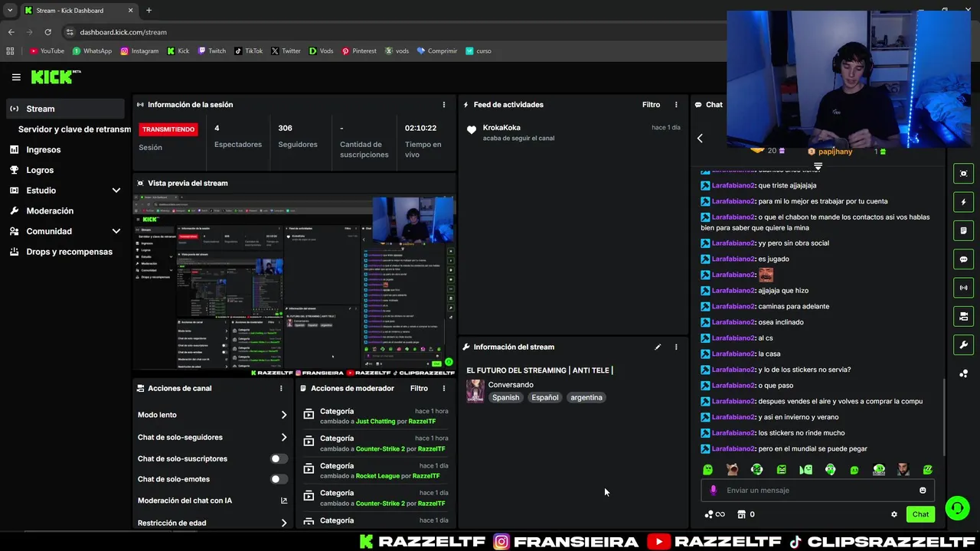The height and width of the screenshot is (551, 980).
Task: Click the camera switch icon in right sidebar
Action: point(964,316)
